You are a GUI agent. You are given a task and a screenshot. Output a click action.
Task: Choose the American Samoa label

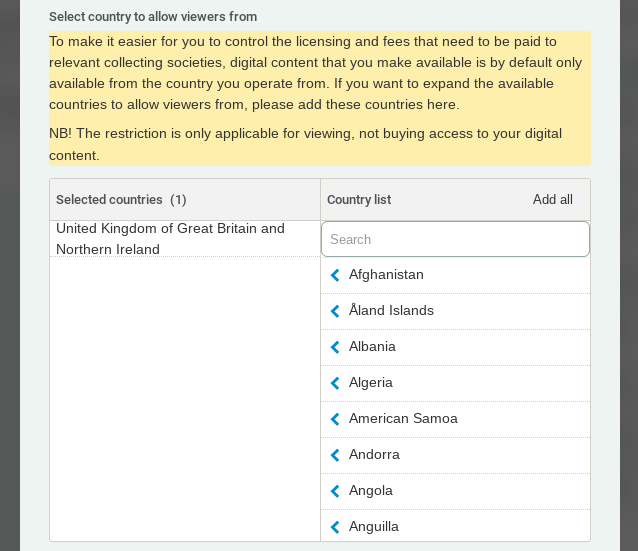click(403, 419)
